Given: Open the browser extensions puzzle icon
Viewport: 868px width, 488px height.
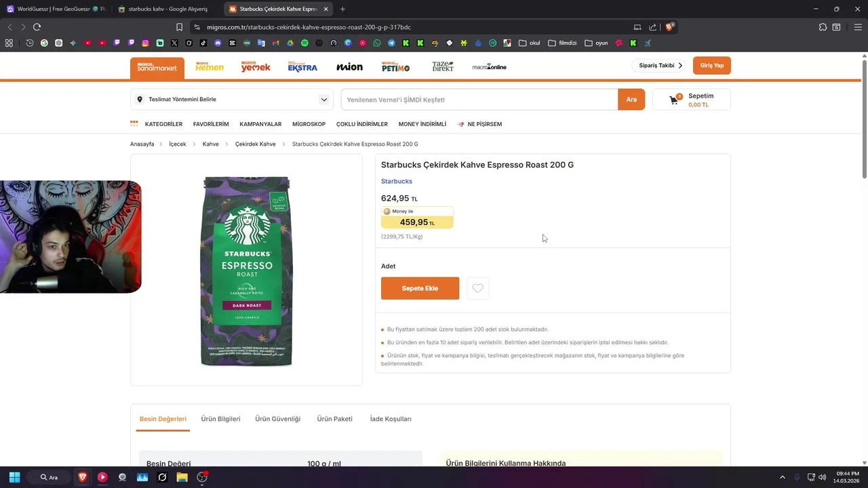Looking at the screenshot, I should [823, 27].
